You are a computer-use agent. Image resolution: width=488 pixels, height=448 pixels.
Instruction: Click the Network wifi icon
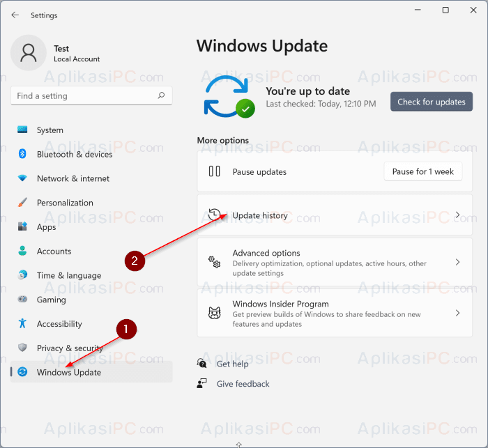pos(22,178)
